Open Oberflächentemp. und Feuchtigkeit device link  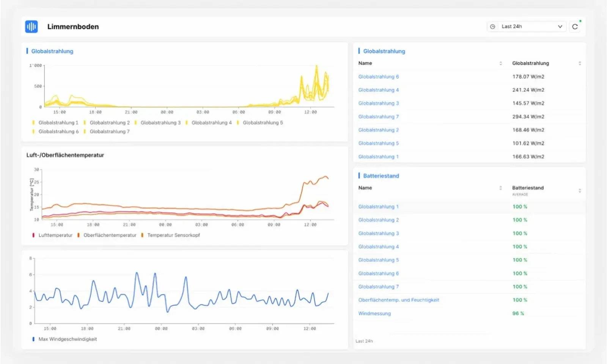(x=399, y=300)
